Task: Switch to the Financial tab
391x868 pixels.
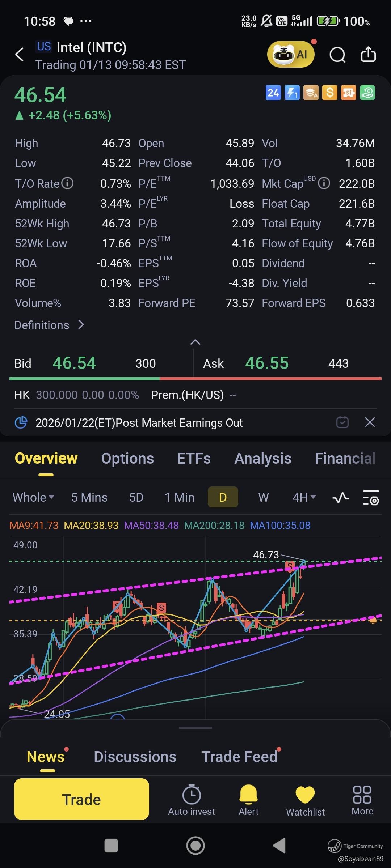Action: click(345, 459)
